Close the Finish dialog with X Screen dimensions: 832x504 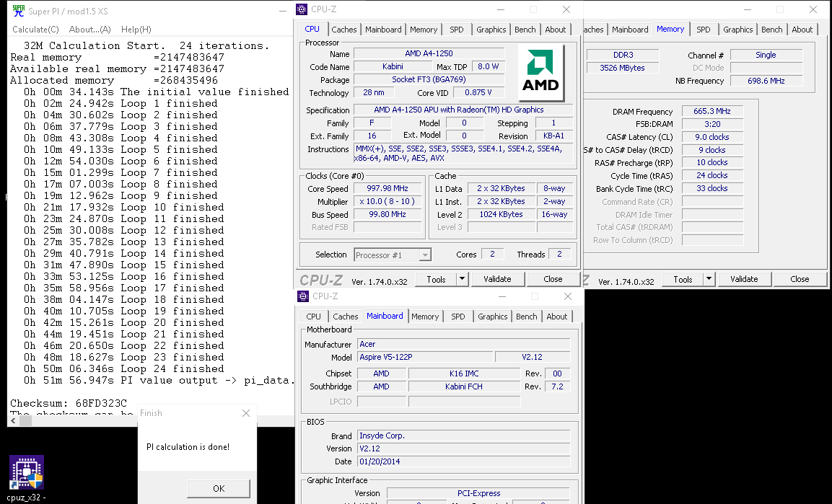245,413
